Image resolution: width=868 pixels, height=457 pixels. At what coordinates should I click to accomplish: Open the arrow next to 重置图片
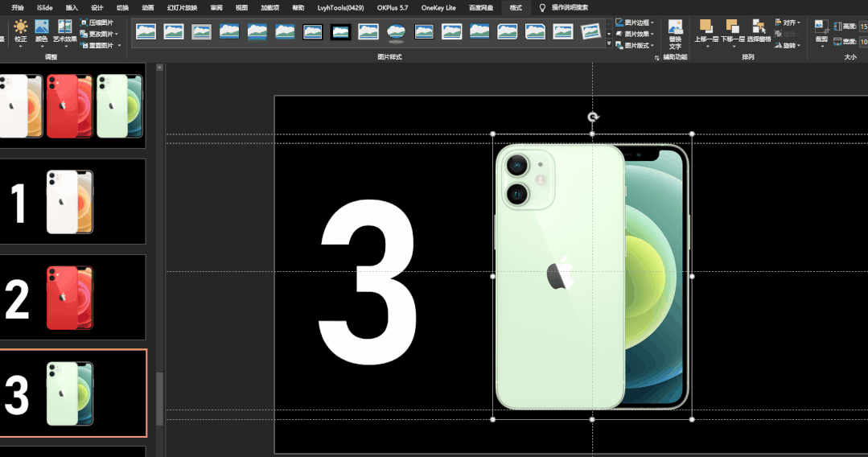(x=119, y=46)
